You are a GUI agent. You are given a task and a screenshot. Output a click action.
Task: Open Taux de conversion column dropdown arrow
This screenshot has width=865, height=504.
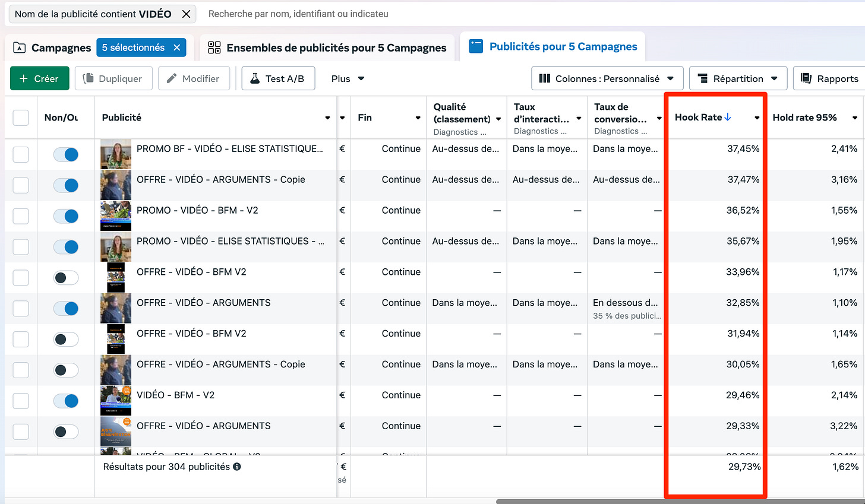point(659,119)
